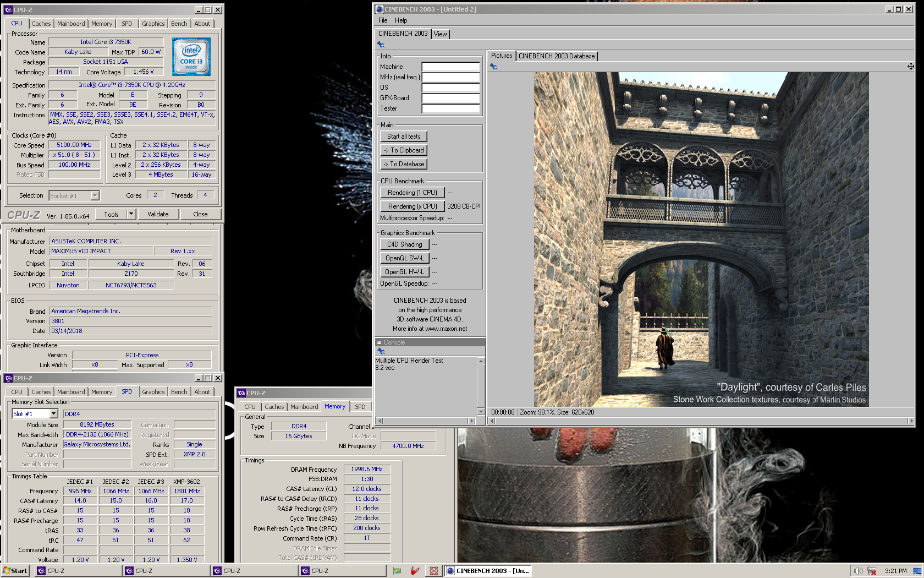The image size is (924, 578).
Task: Click the Console scrollbar up arrow
Action: pos(481,361)
